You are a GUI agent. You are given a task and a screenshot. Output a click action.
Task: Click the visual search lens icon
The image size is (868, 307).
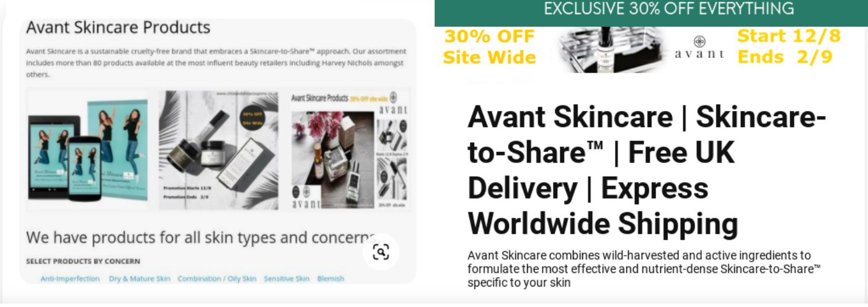[x=381, y=252]
